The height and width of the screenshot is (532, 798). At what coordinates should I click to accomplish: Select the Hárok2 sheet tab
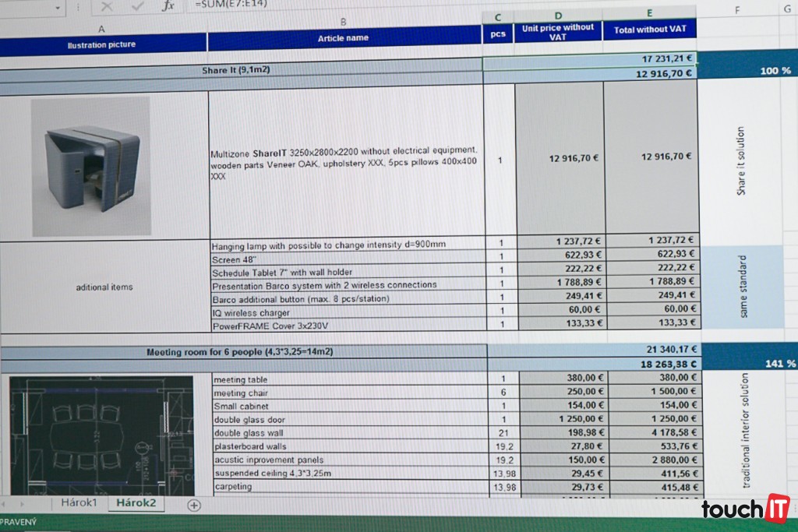[x=136, y=502]
